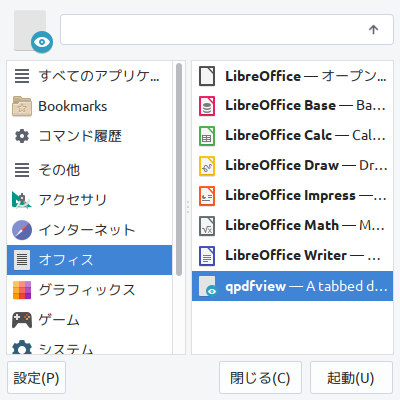Click the LibreOffice Math formula icon
400x400 pixels.
click(207, 226)
